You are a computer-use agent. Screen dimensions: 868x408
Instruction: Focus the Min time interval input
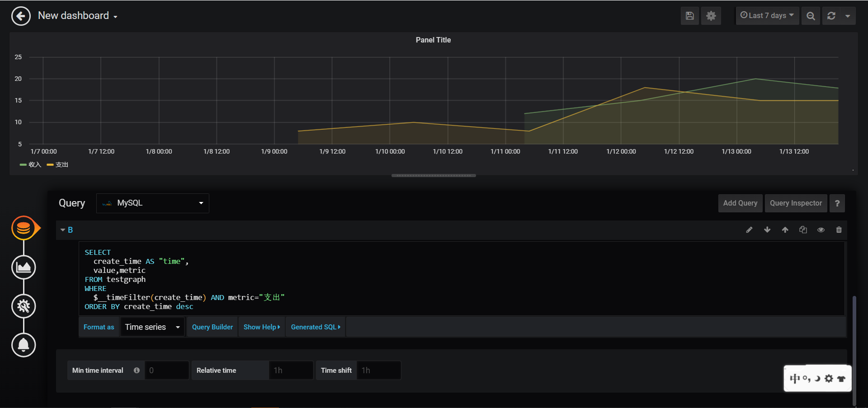click(x=167, y=370)
